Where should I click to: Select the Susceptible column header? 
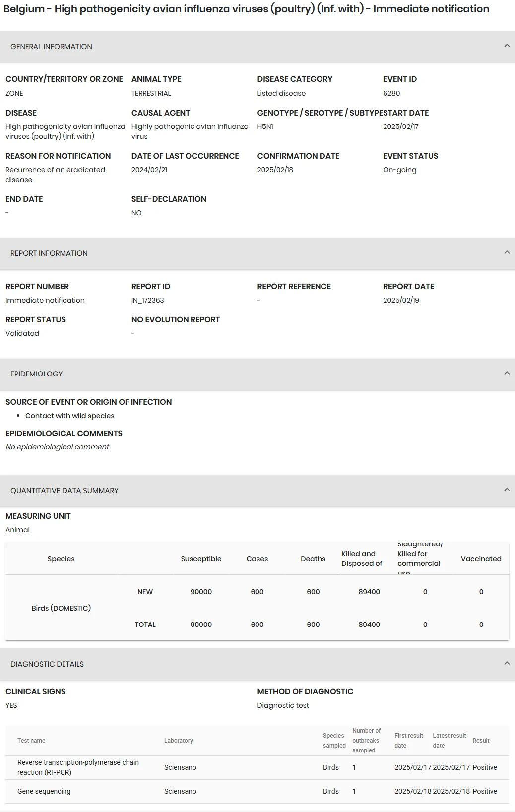pos(201,559)
